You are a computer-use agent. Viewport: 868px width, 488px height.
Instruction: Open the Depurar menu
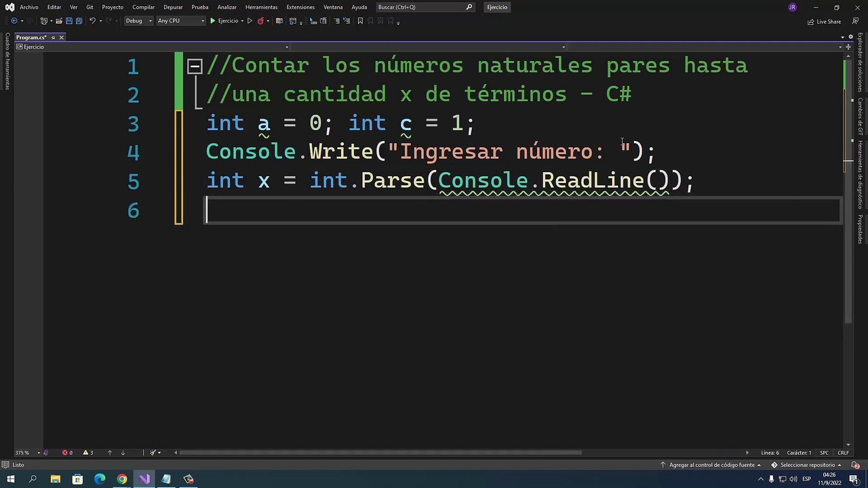tap(173, 7)
